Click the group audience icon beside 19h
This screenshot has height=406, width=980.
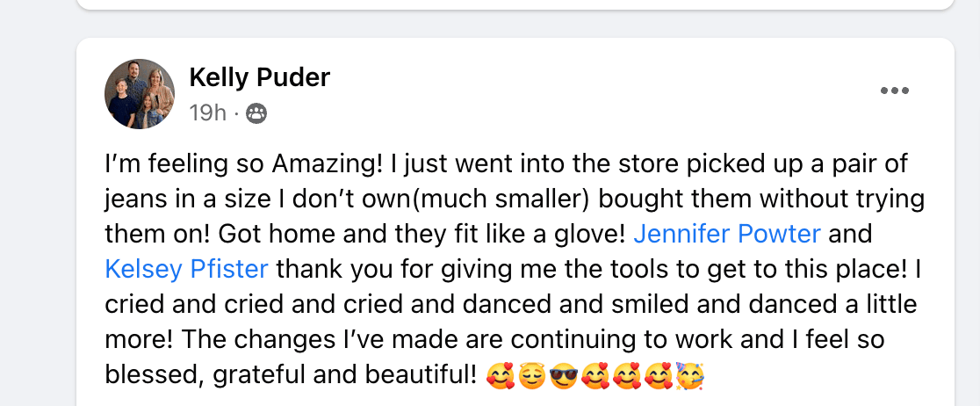256,113
